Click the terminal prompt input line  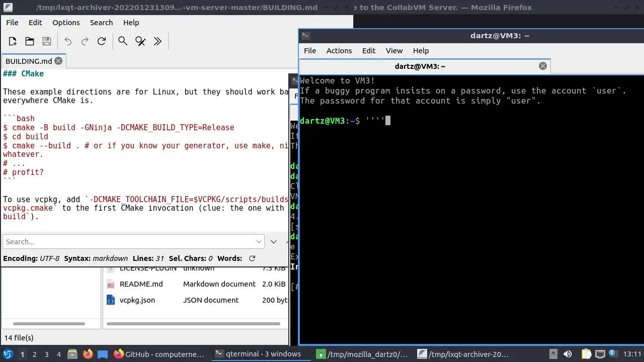(471, 121)
